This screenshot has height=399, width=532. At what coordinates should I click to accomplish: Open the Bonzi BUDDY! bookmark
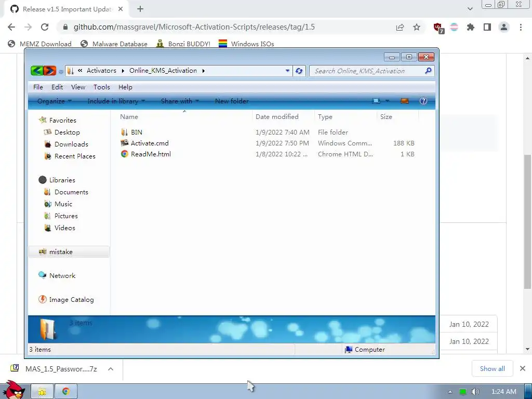(x=183, y=44)
